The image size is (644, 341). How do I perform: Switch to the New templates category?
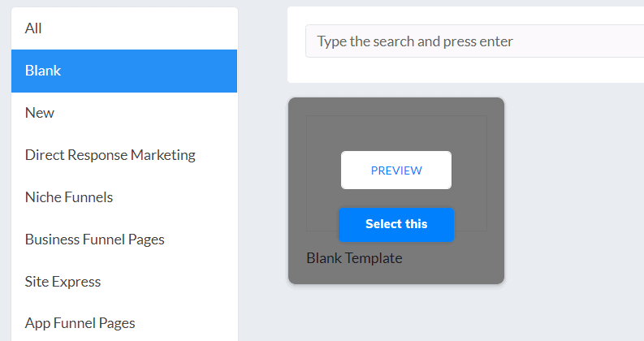(x=124, y=113)
